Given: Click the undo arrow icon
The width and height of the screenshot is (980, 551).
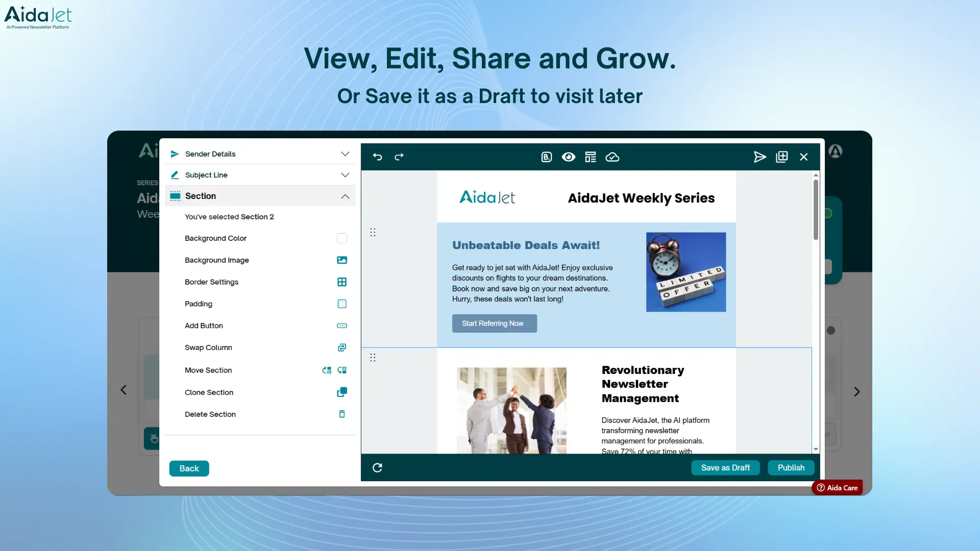Looking at the screenshot, I should click(x=377, y=157).
